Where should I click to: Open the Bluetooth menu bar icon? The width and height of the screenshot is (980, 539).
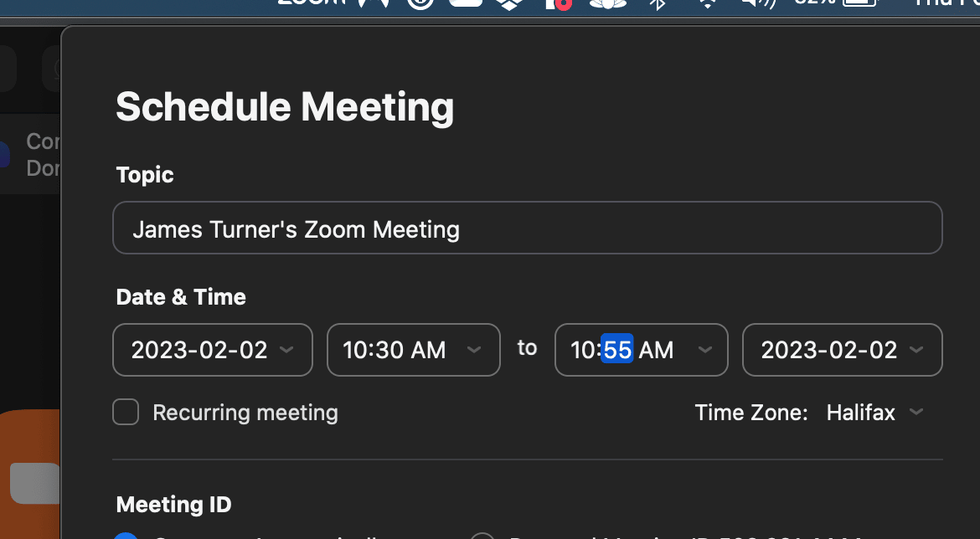pyautogui.click(x=658, y=3)
